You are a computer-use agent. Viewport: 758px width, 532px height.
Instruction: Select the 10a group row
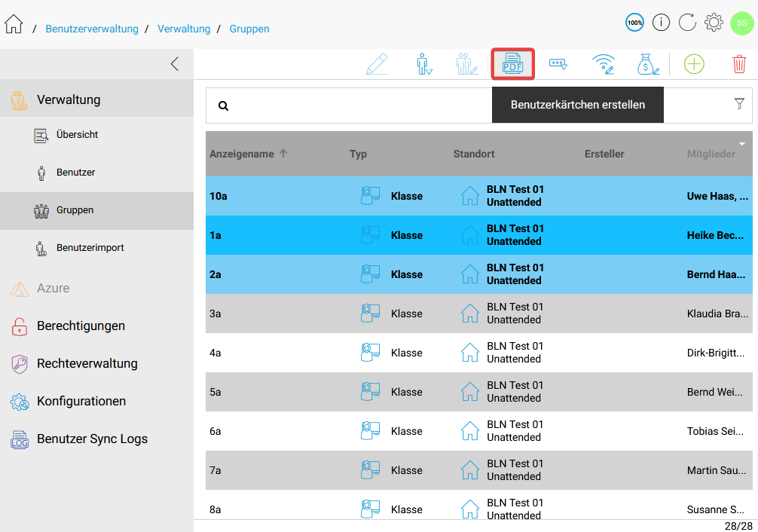(x=479, y=196)
